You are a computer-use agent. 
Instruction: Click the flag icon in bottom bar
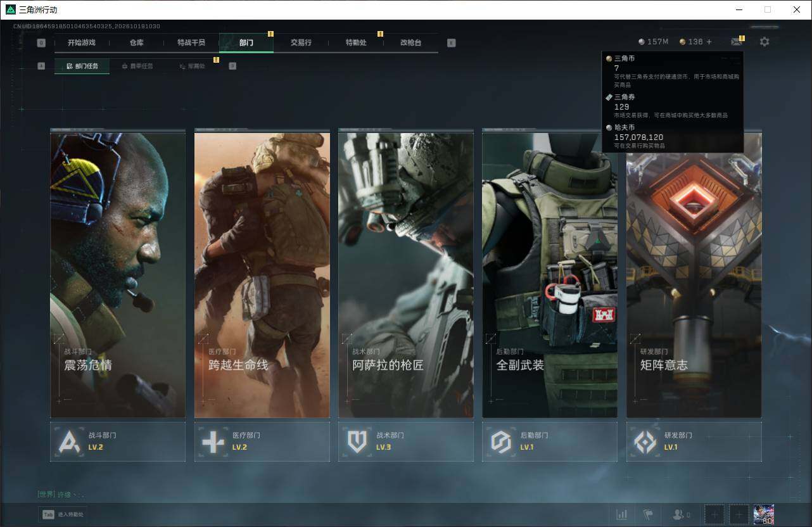click(647, 515)
